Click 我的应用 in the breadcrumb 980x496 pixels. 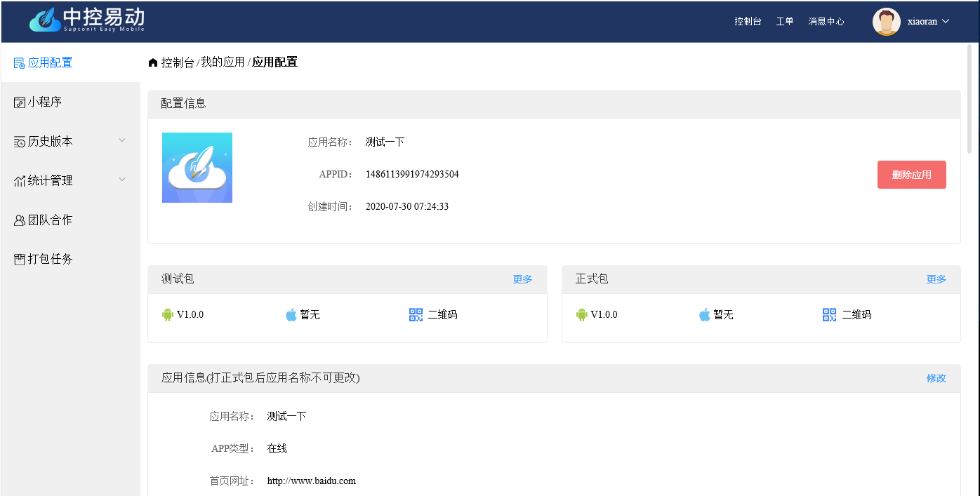223,62
